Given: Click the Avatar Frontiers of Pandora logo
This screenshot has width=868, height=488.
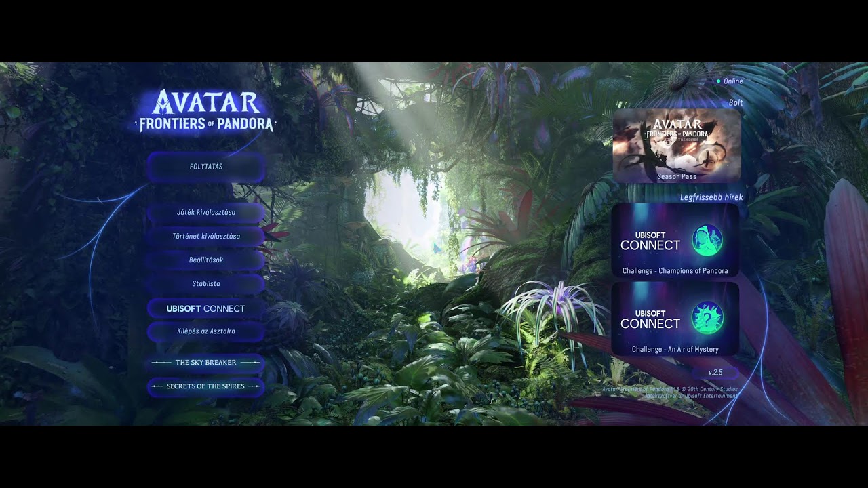Looking at the screenshot, I should tap(206, 111).
